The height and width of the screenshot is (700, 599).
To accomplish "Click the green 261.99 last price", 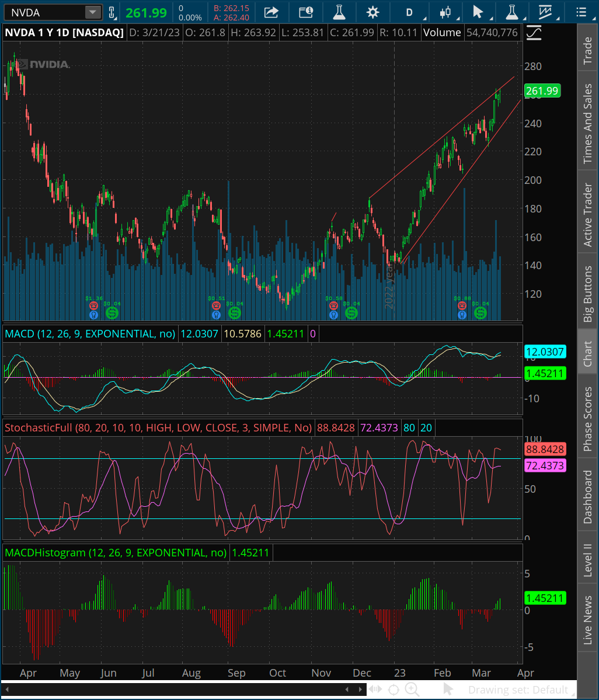I will pyautogui.click(x=146, y=13).
